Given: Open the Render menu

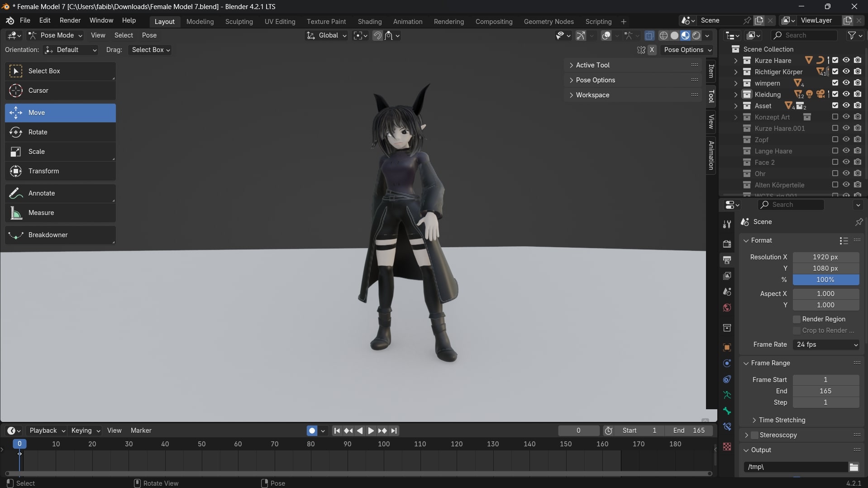Looking at the screenshot, I should click(x=70, y=20).
